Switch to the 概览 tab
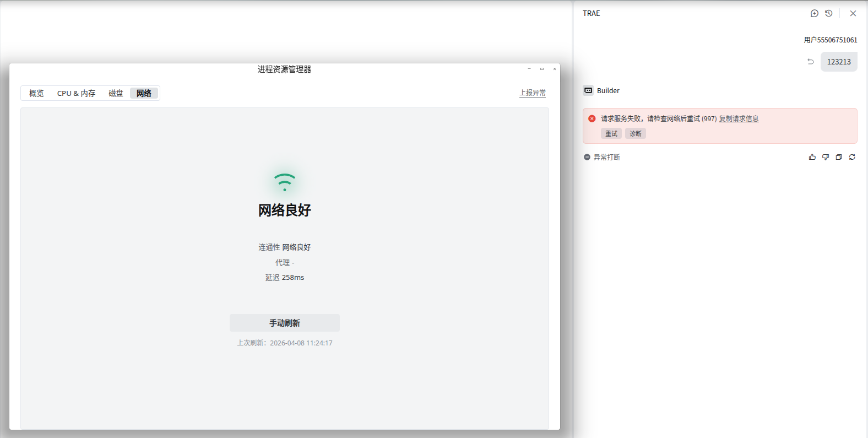The image size is (868, 438). 36,93
